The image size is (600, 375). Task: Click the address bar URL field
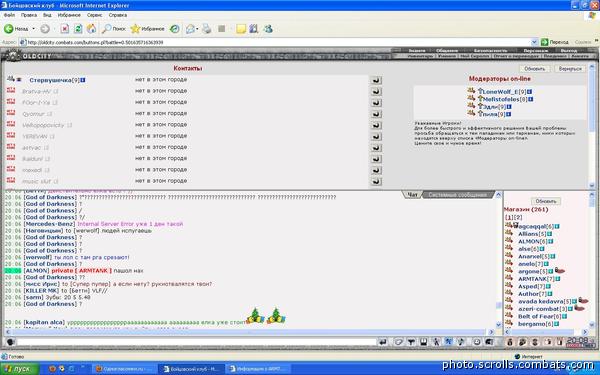[x=276, y=42]
